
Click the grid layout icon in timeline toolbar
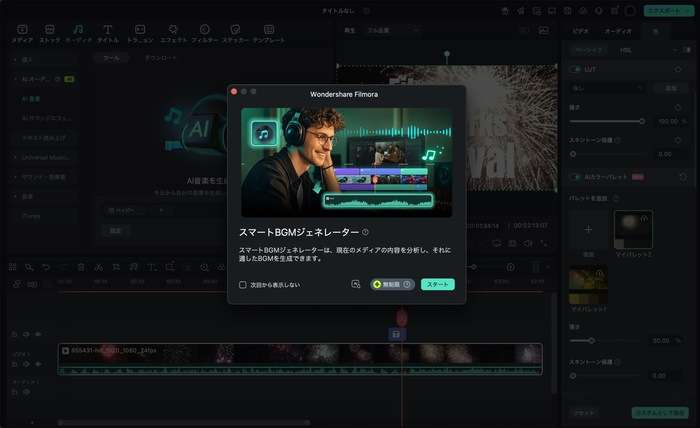tap(12, 267)
